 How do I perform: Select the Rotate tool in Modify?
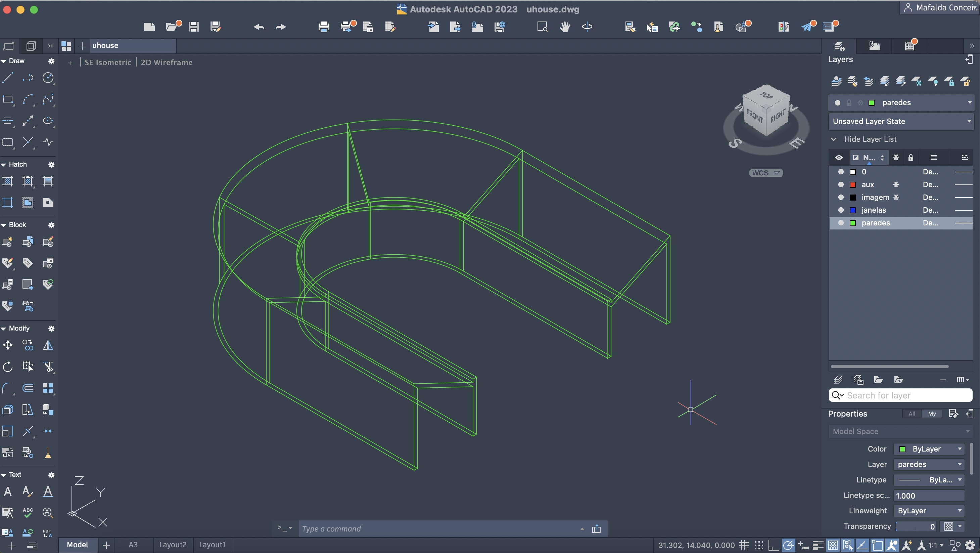click(x=8, y=367)
